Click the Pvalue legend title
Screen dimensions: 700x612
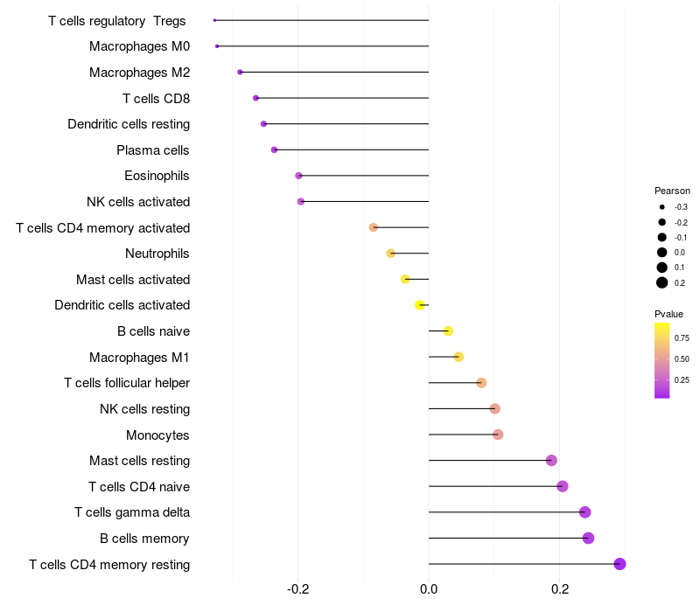[668, 314]
